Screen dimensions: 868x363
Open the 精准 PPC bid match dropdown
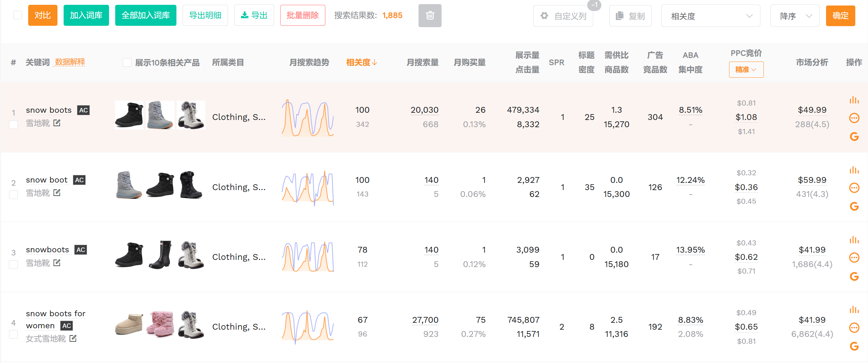[x=746, y=70]
